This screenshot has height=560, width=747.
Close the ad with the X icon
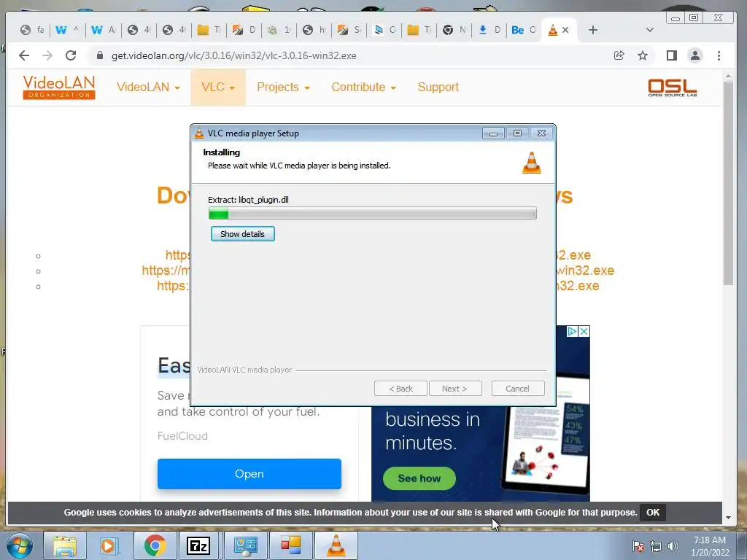pos(584,331)
